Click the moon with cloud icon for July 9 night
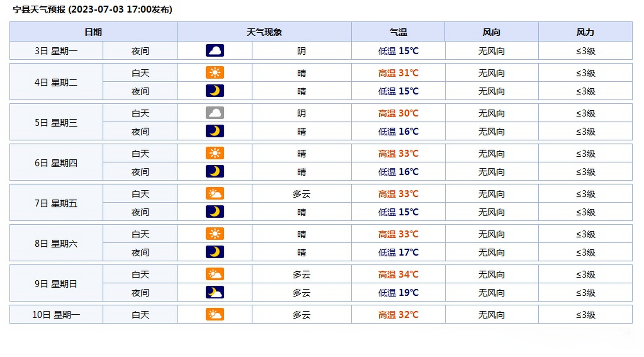The image size is (644, 357). (215, 293)
